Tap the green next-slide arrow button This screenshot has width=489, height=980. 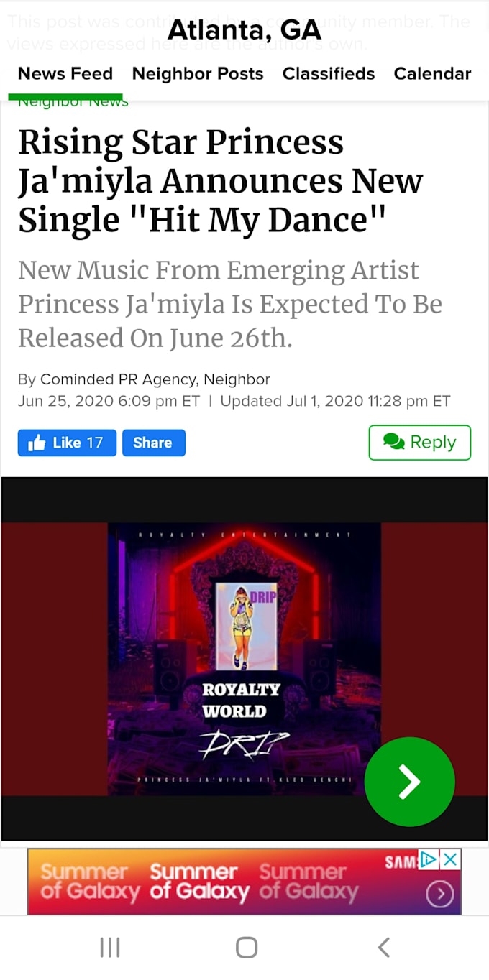[409, 781]
